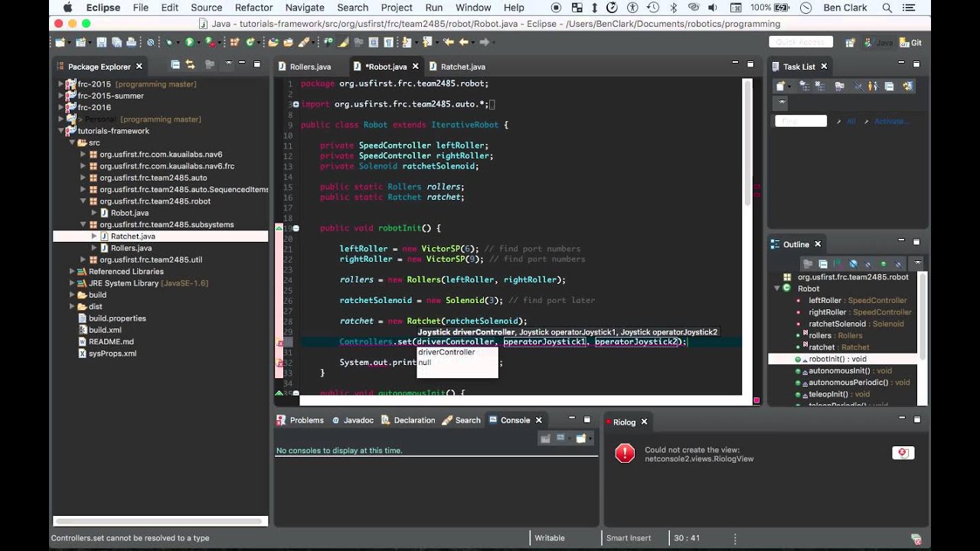Screen dimensions: 980x551
Task: Expand the frc-2016 project tree node
Action: click(61, 107)
